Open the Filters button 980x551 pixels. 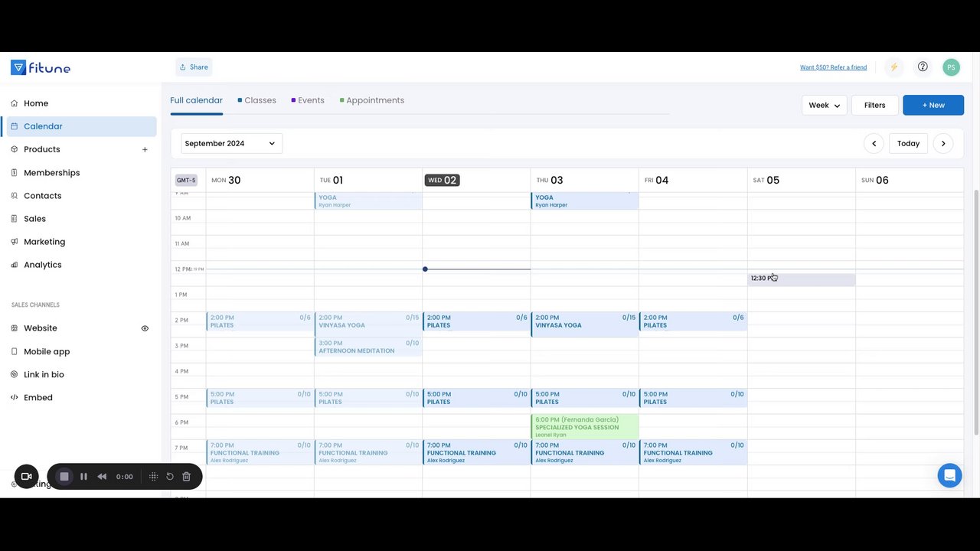(x=874, y=106)
